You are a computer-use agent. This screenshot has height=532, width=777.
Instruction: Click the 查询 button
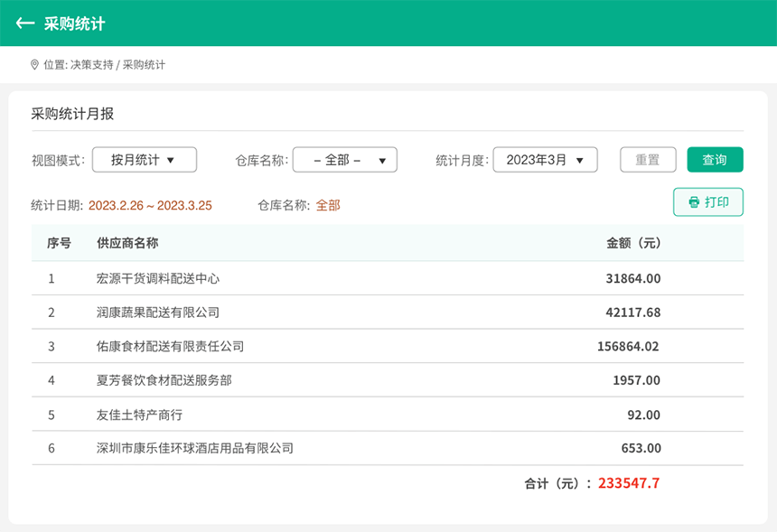point(715,160)
